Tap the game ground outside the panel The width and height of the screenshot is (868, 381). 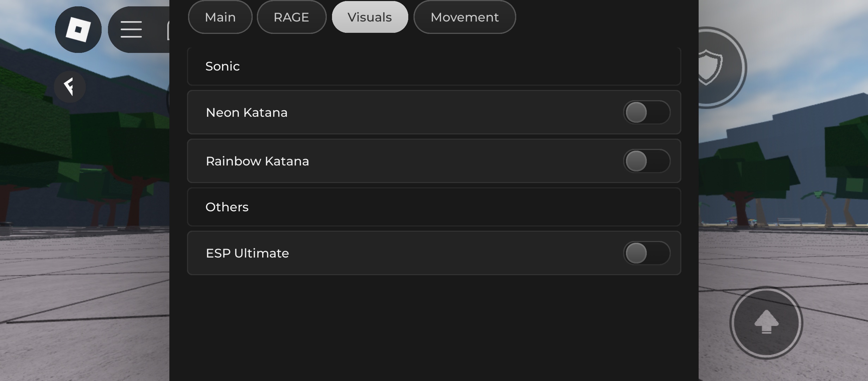[x=85, y=300]
